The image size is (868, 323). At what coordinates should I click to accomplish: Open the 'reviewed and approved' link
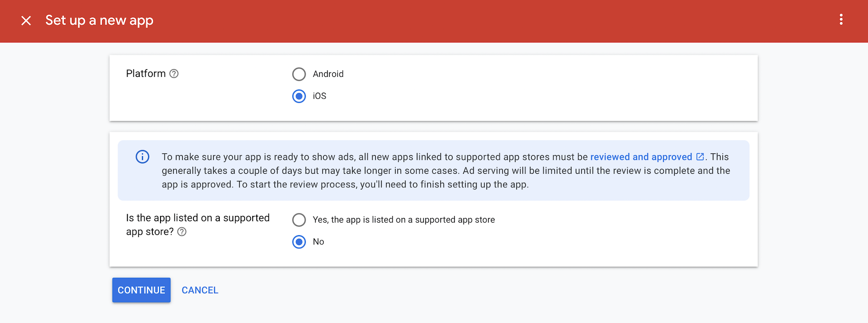pyautogui.click(x=641, y=157)
